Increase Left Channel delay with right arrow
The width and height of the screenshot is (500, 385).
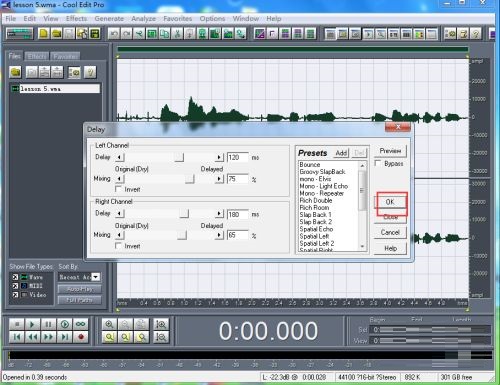pyautogui.click(x=219, y=157)
